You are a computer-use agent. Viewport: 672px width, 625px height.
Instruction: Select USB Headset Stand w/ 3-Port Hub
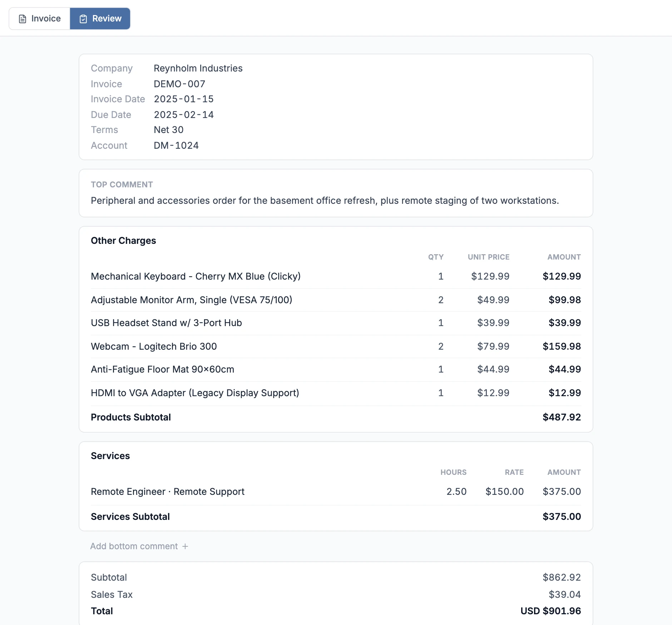(x=336, y=323)
